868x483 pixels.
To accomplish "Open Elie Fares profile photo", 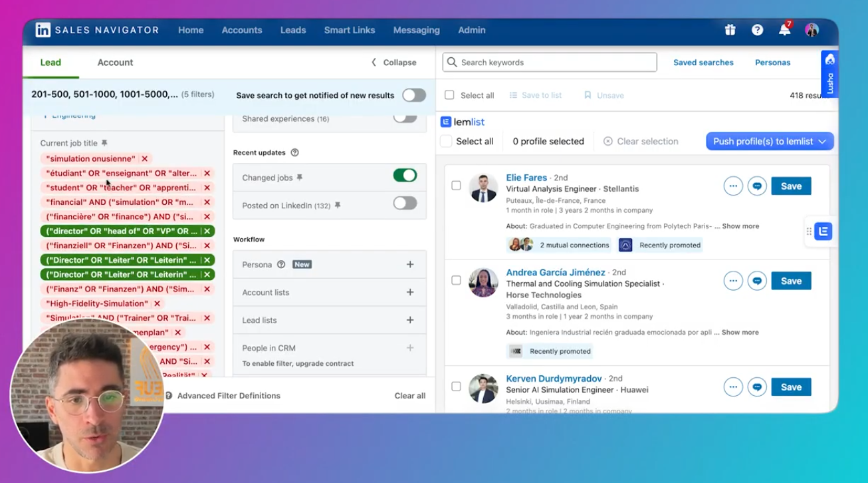I will (483, 188).
